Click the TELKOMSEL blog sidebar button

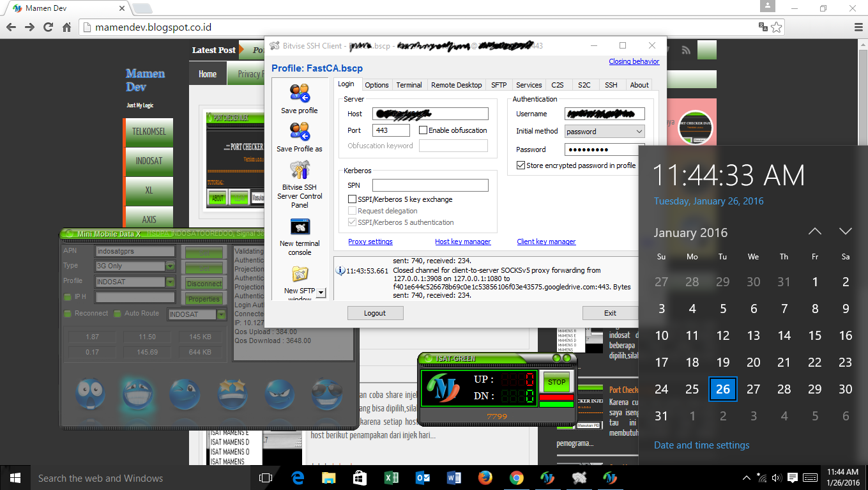pos(149,132)
